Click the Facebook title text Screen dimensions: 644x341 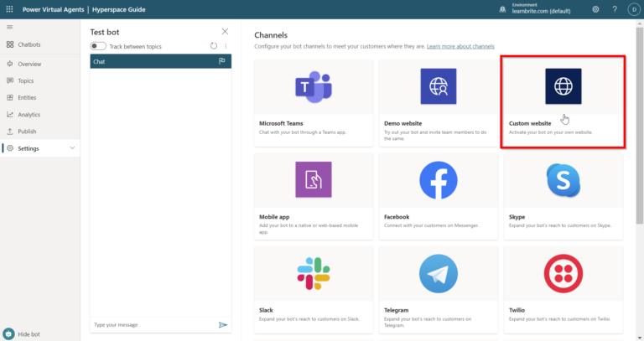[x=397, y=217]
